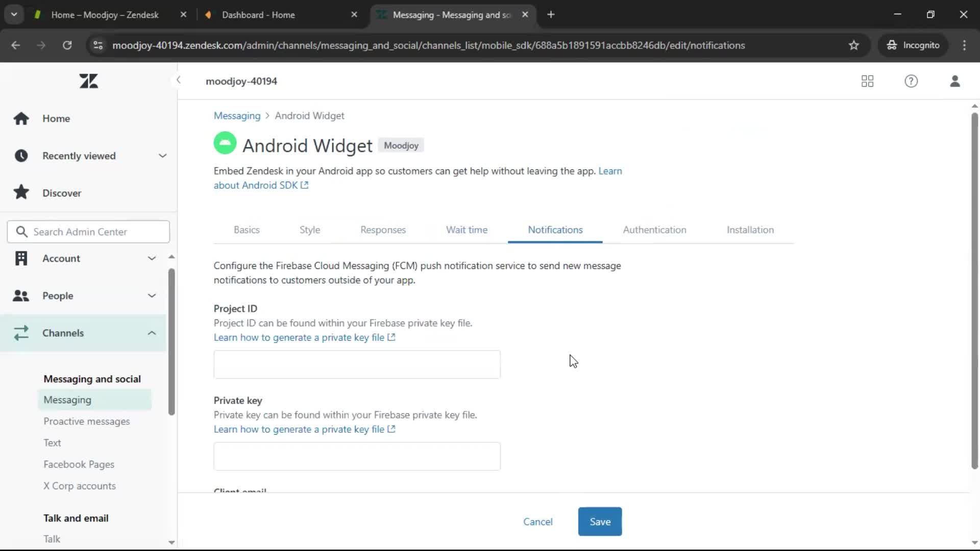Click the Save button
This screenshot has width=980, height=551.
(600, 521)
